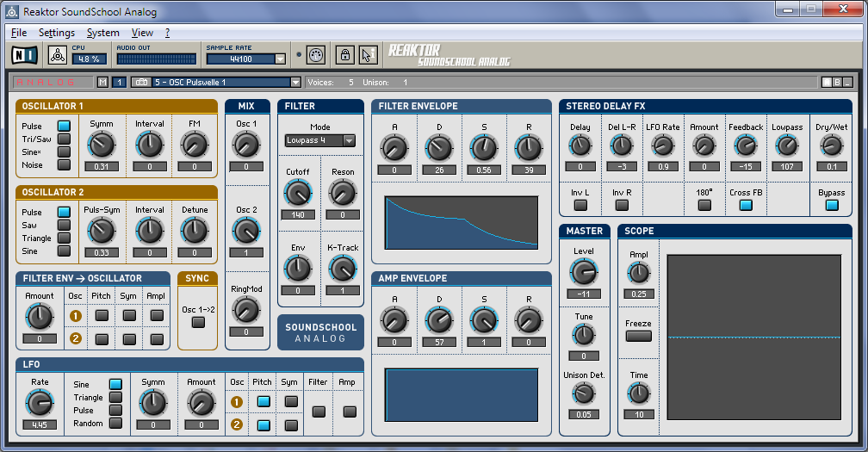Open the System menu
The image size is (868, 452).
(x=103, y=33)
